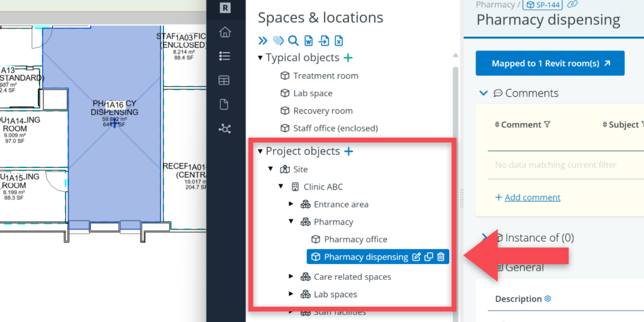The height and width of the screenshot is (322, 644).
Task: Click the search magnifier icon
Action: click(x=293, y=41)
